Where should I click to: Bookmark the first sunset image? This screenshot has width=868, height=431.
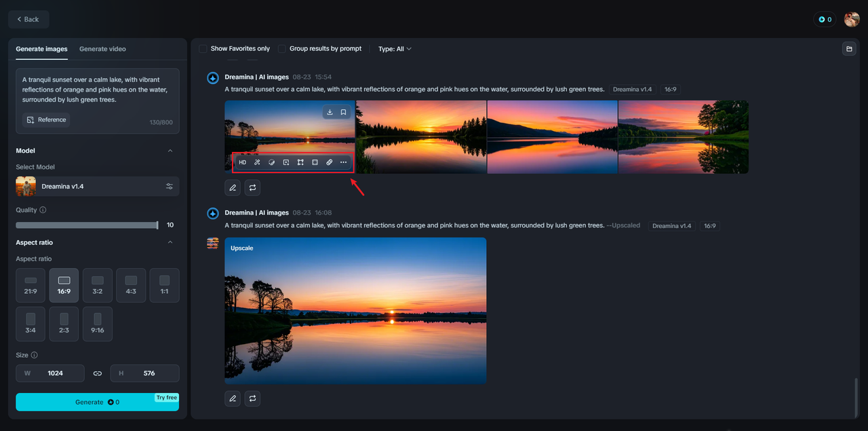point(344,112)
